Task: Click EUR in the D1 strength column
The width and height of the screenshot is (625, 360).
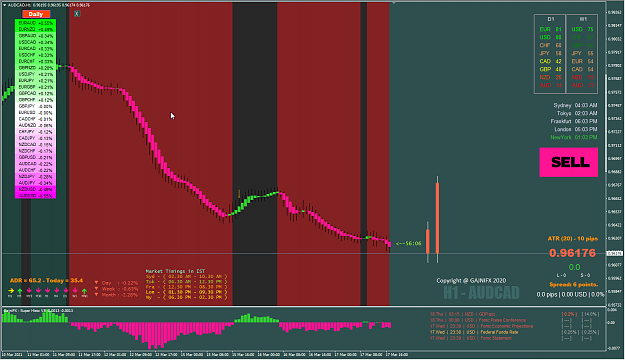Action: (545, 30)
